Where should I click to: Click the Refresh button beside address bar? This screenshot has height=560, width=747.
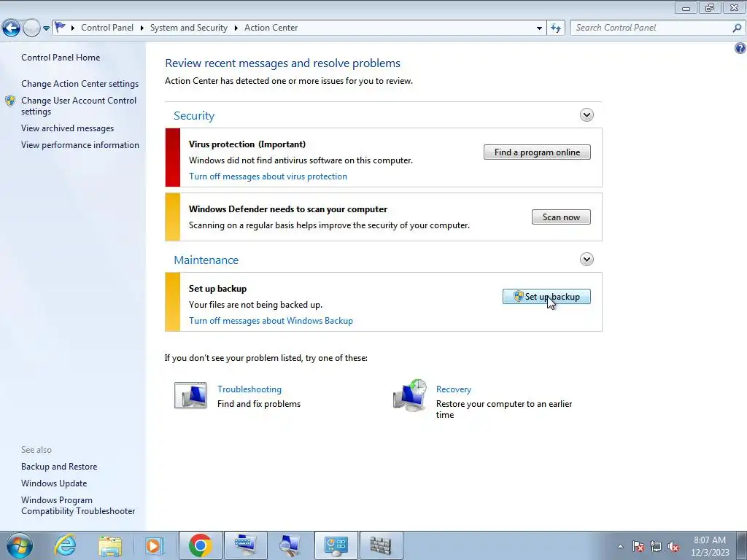(x=556, y=28)
